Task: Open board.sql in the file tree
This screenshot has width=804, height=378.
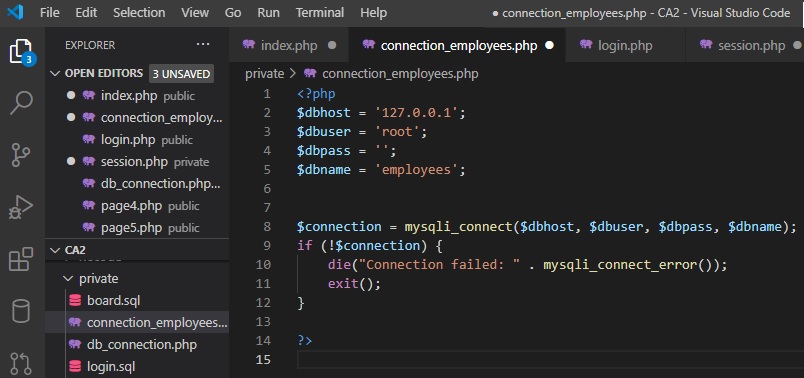Action: 137,301
